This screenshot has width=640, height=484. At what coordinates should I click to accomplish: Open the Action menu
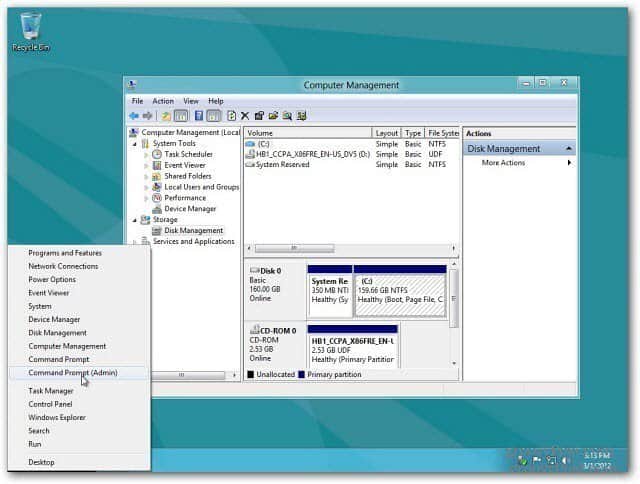pos(163,101)
